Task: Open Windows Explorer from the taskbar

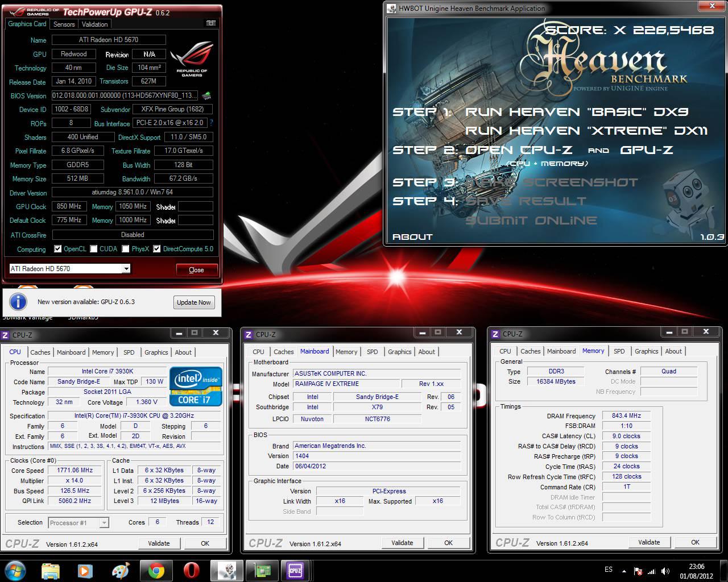Action: 51,570
